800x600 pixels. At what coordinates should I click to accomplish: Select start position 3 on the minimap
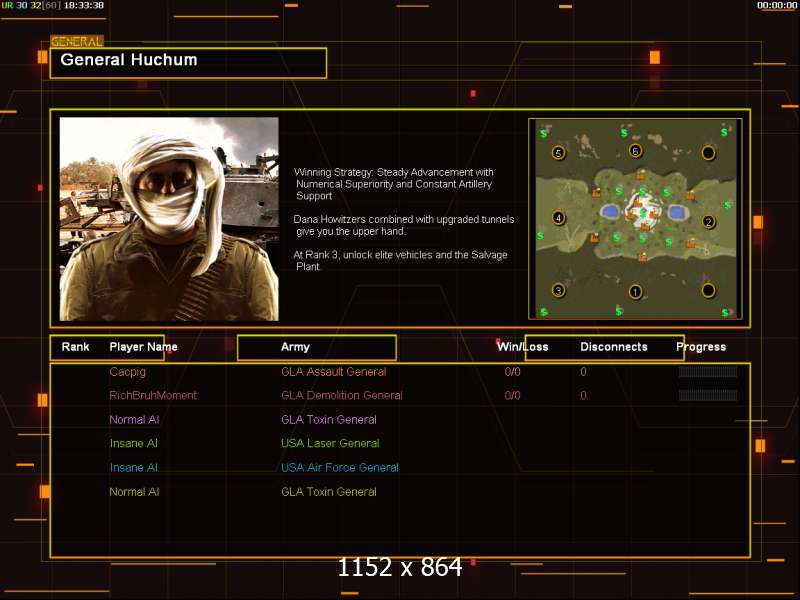tap(558, 290)
